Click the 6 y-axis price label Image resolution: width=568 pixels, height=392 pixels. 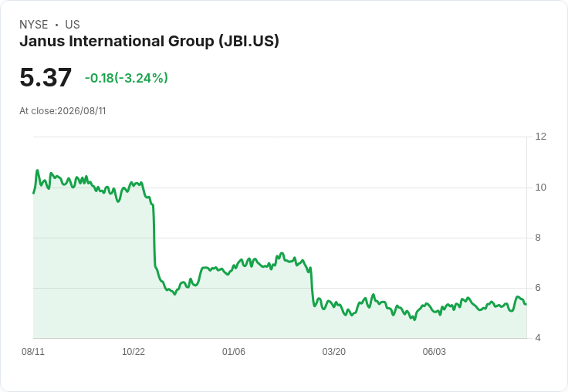(x=538, y=288)
